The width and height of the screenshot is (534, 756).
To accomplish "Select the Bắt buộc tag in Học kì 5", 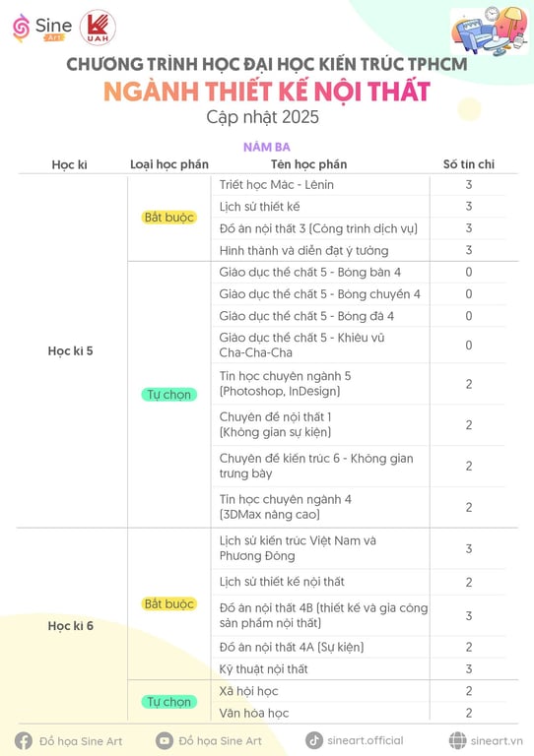I will tap(168, 218).
